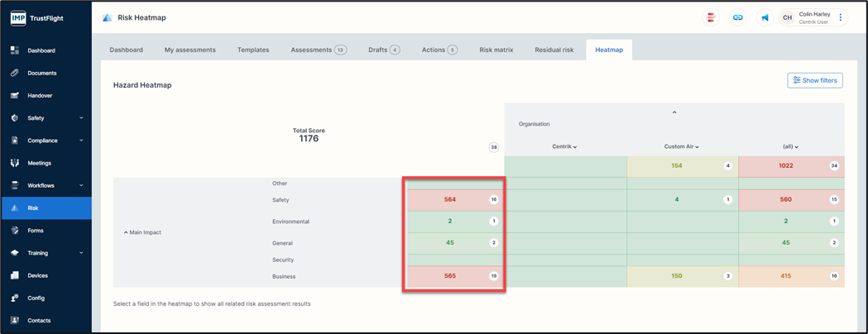Open the Centrik column dropdown

pyautogui.click(x=564, y=146)
